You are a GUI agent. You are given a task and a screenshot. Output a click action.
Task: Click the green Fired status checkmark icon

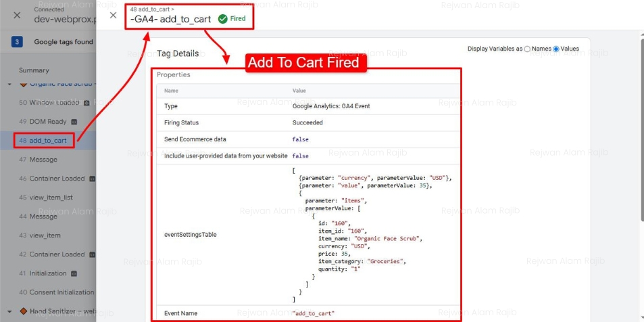pyautogui.click(x=222, y=19)
